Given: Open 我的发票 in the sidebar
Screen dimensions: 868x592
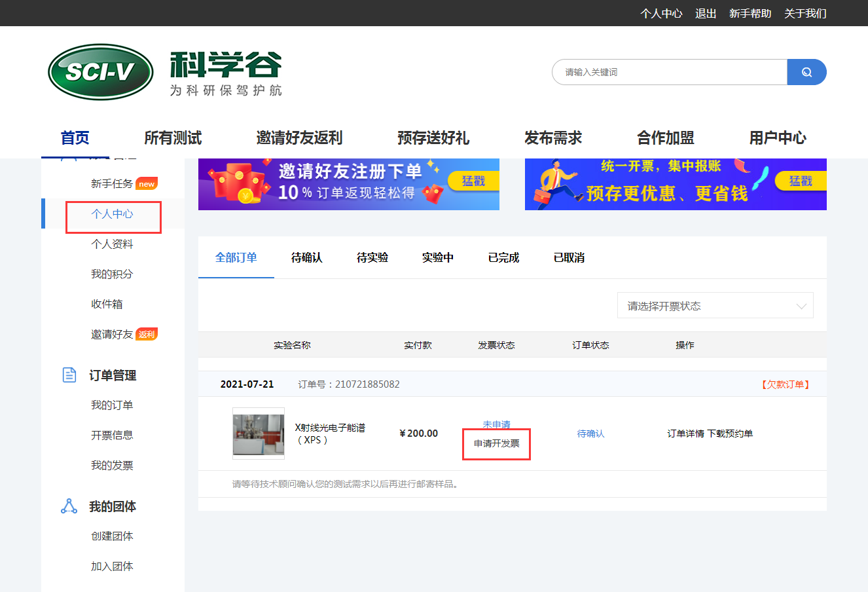Looking at the screenshot, I should click(112, 466).
